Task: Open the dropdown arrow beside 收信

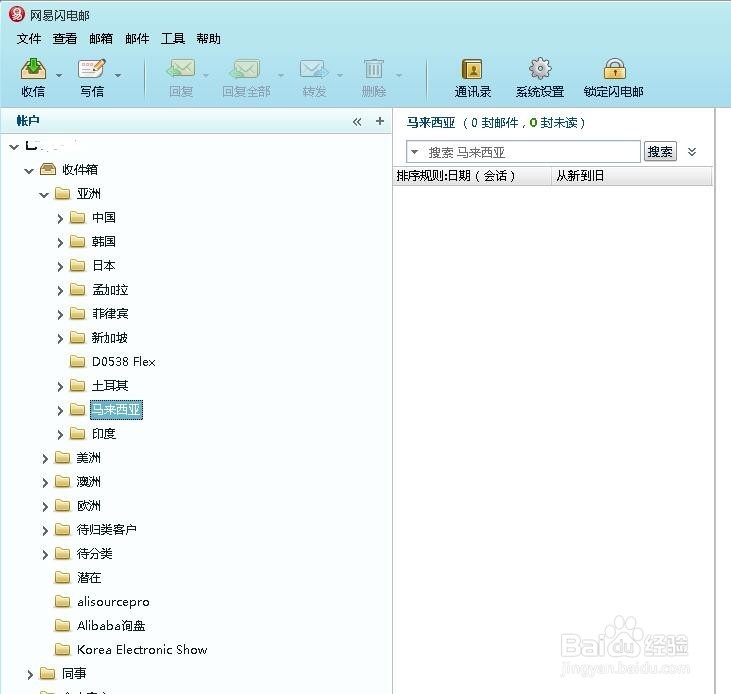Action: (x=59, y=75)
